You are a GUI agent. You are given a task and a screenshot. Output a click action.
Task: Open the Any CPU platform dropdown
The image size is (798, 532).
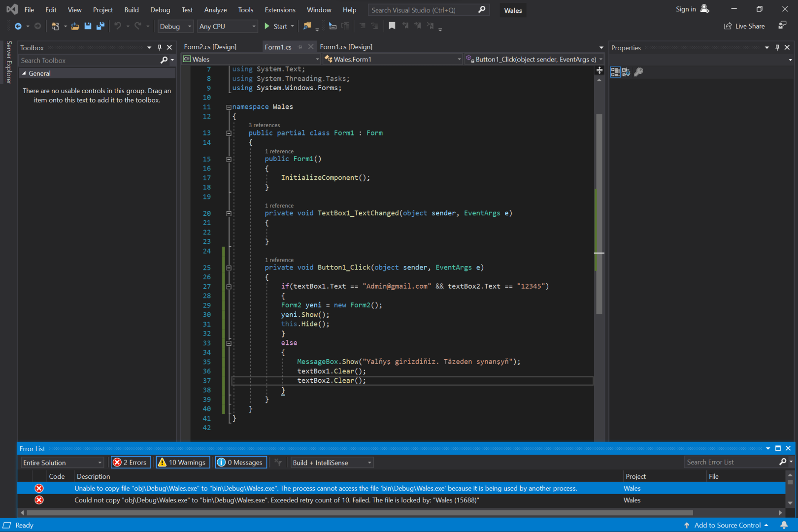tap(228, 27)
